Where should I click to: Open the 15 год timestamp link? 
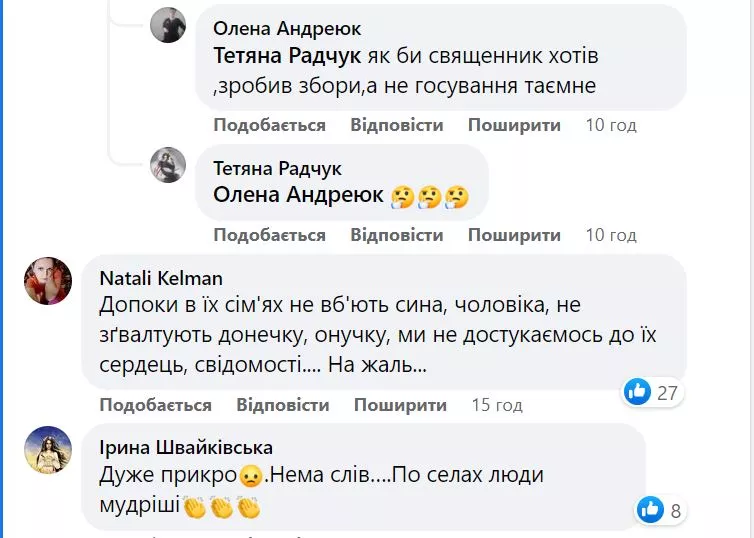[496, 405]
